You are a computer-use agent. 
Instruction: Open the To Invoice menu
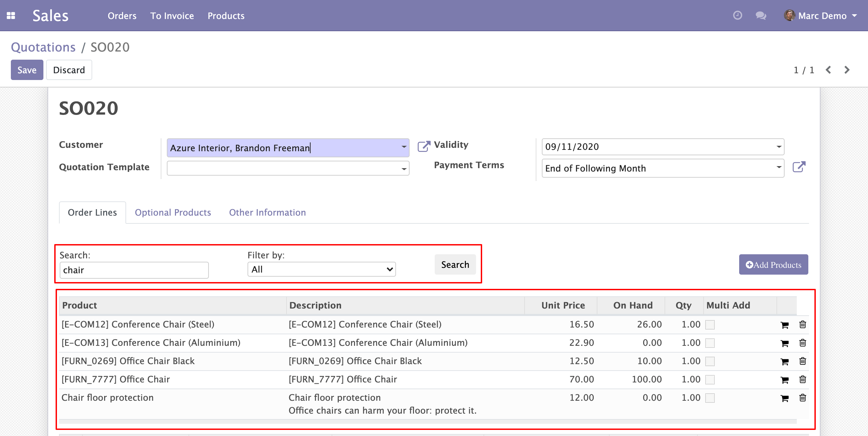[172, 16]
